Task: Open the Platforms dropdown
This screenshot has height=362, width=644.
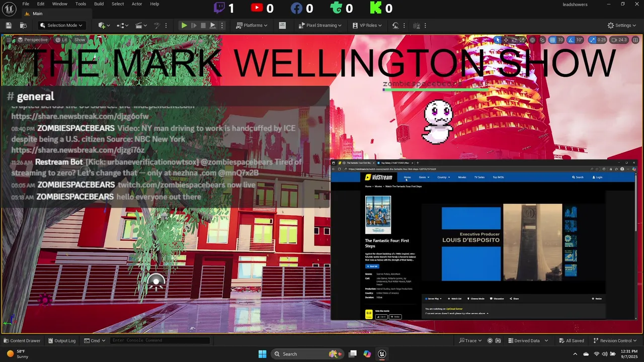Action: point(252,25)
